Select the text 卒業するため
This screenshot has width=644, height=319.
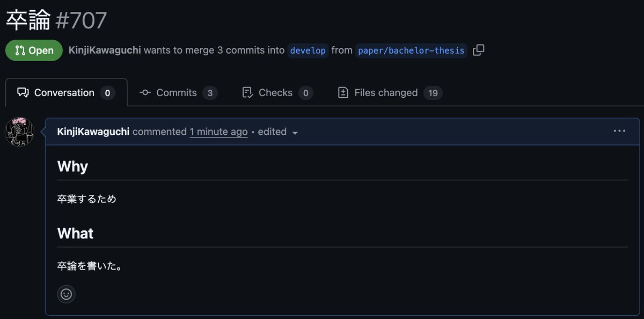pos(87,199)
